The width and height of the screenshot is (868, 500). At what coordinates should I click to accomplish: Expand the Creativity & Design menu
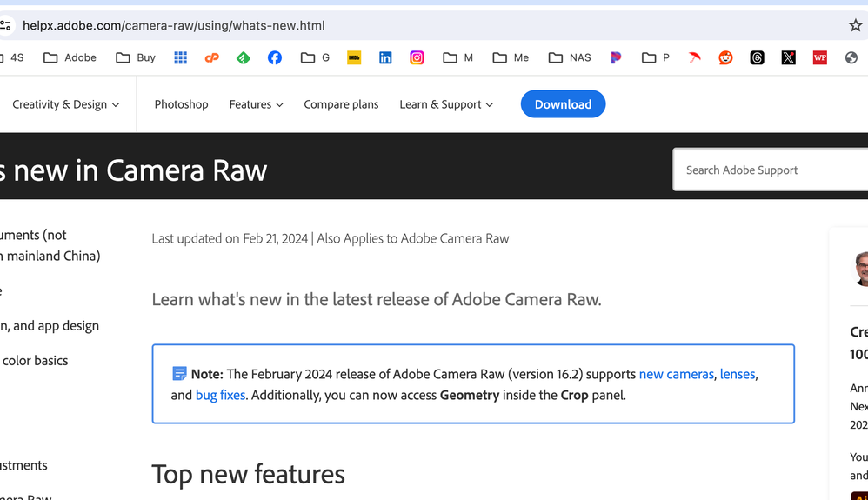pyautogui.click(x=66, y=104)
